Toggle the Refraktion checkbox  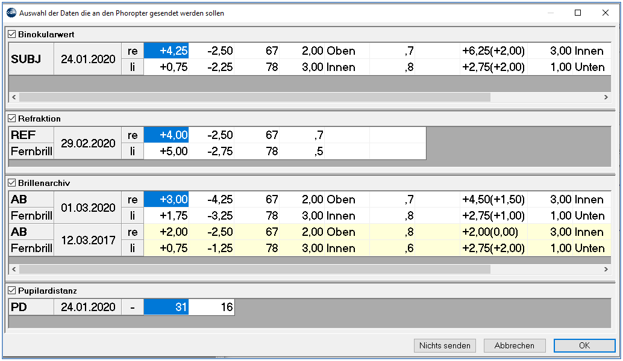[12, 119]
